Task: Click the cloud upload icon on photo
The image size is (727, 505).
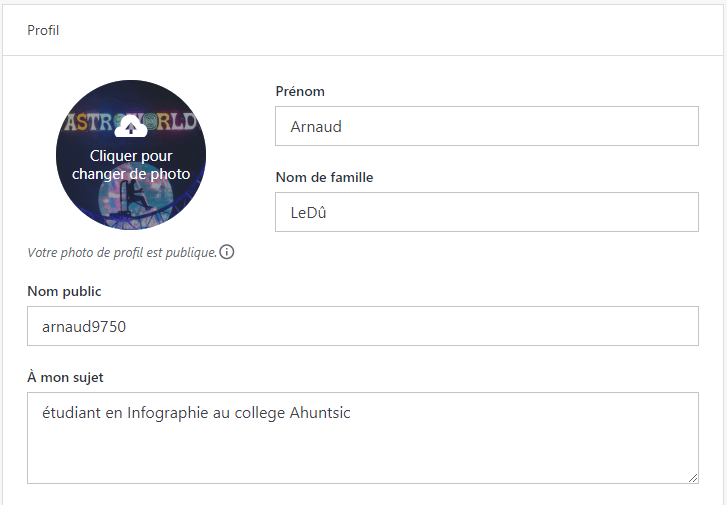Action: 131,127
